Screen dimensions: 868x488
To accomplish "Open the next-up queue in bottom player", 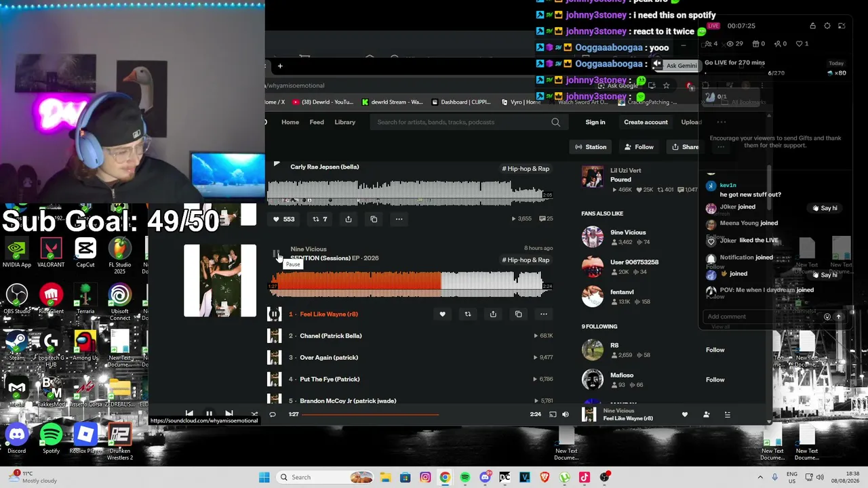I will point(727,414).
